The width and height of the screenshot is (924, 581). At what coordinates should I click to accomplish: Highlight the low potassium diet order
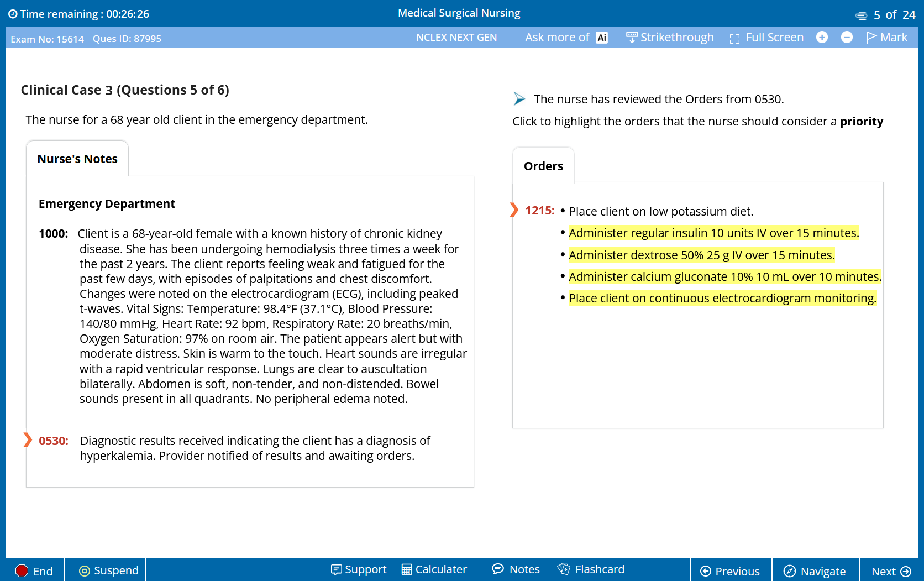tap(661, 211)
